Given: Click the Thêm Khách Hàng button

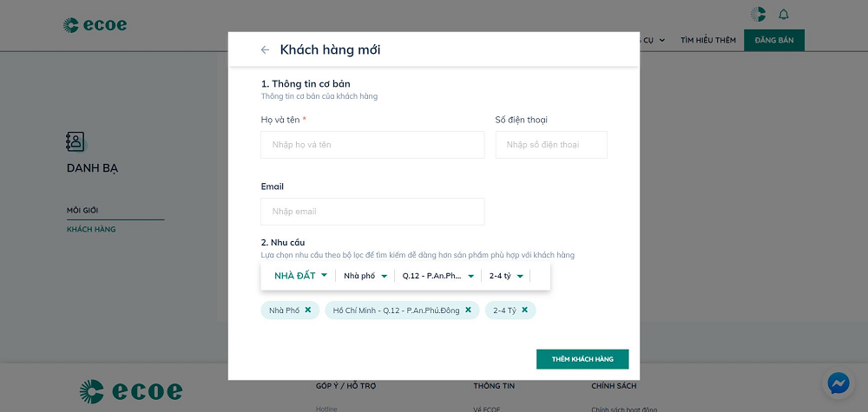Looking at the screenshot, I should pos(582,359).
